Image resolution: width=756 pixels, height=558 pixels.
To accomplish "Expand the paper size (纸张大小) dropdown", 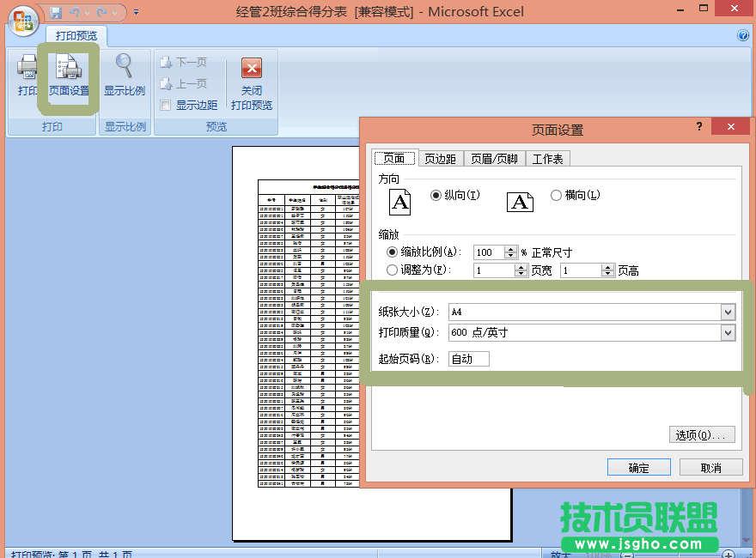I will 728,312.
